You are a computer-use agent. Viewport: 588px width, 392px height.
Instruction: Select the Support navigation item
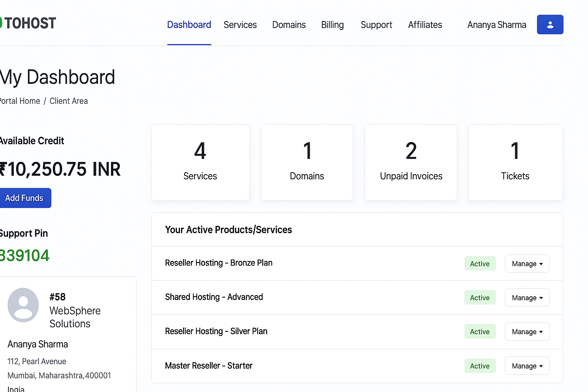(376, 25)
